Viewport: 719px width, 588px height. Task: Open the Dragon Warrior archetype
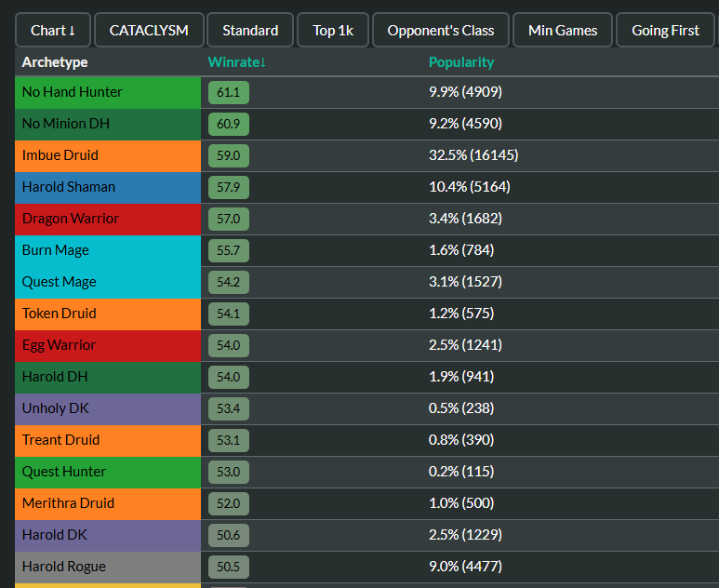coord(108,220)
